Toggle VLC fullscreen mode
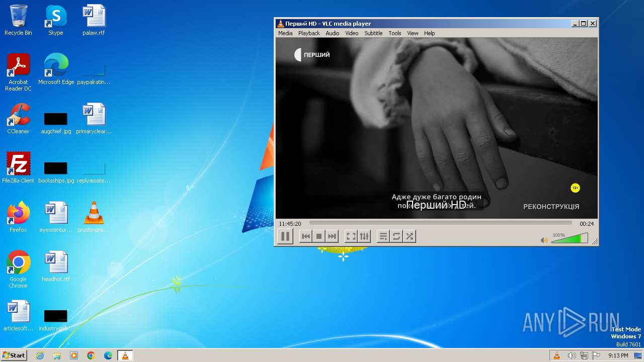 click(x=351, y=236)
